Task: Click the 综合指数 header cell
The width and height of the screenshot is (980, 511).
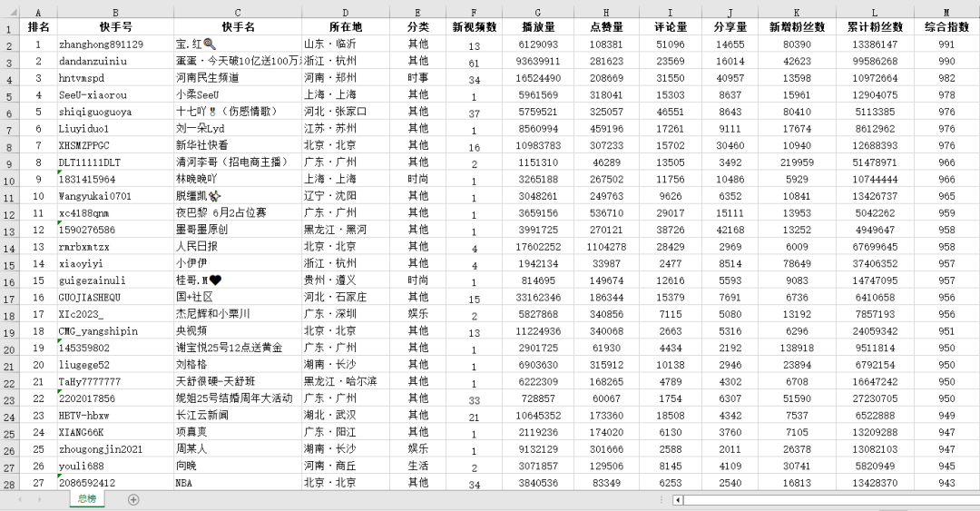Action: click(x=946, y=27)
